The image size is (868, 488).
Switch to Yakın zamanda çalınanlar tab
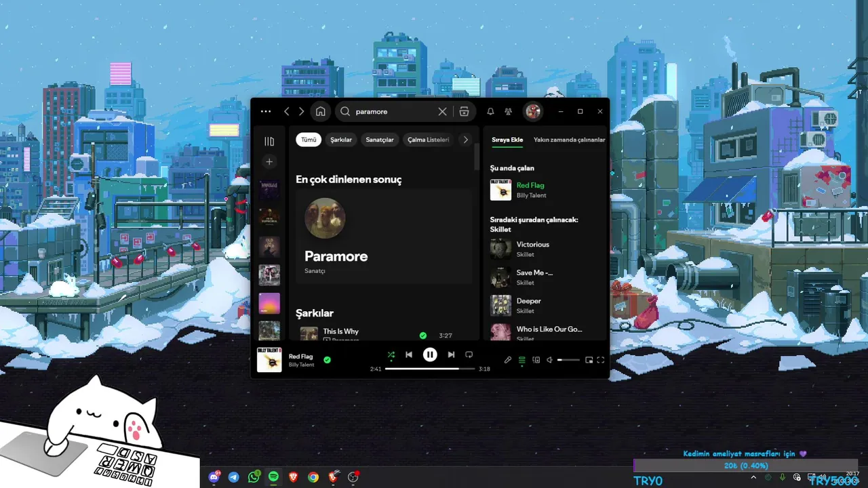[x=569, y=140]
